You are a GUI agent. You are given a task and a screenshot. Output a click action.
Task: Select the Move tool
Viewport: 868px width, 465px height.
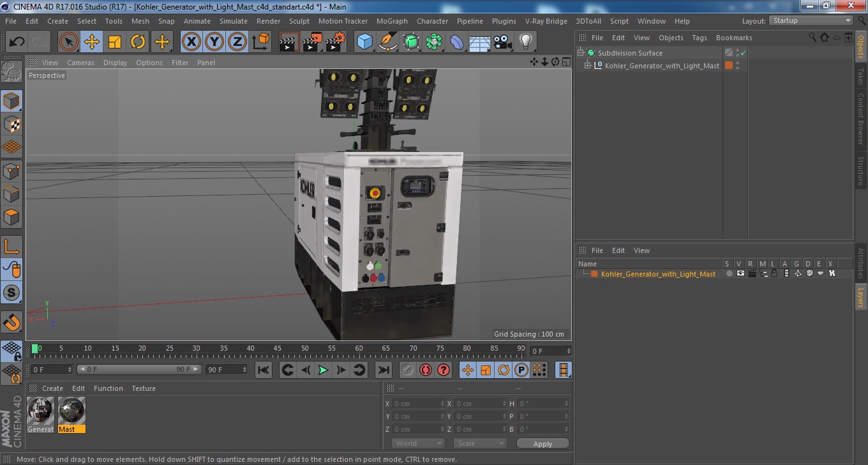pyautogui.click(x=92, y=42)
